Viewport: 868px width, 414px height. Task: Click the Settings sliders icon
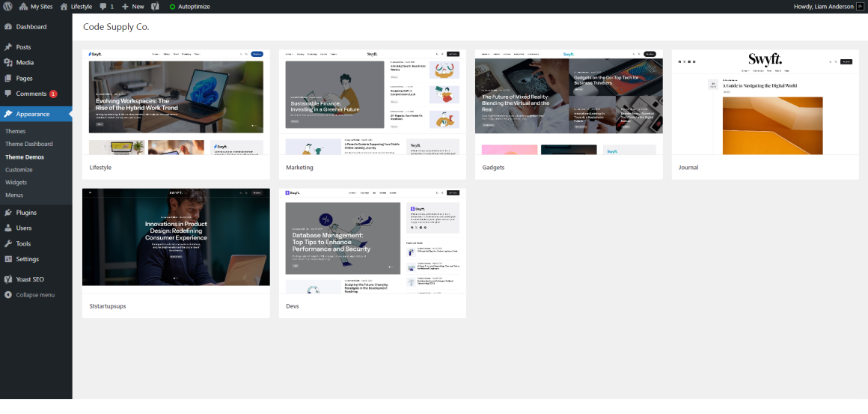(8, 259)
